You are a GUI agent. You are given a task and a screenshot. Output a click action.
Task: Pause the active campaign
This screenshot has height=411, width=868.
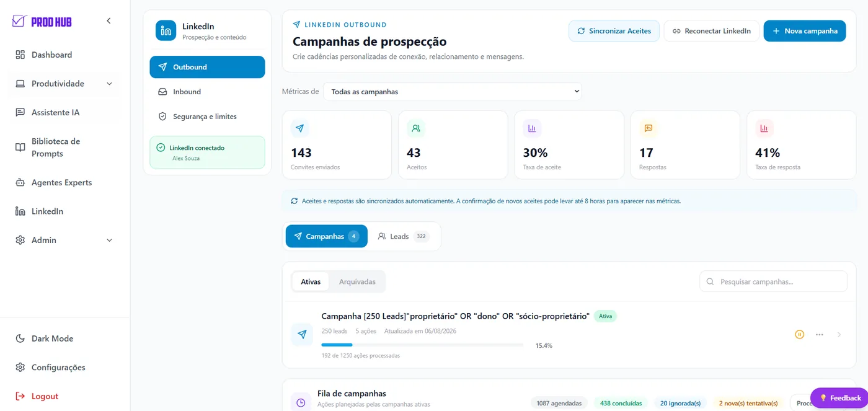pyautogui.click(x=800, y=335)
